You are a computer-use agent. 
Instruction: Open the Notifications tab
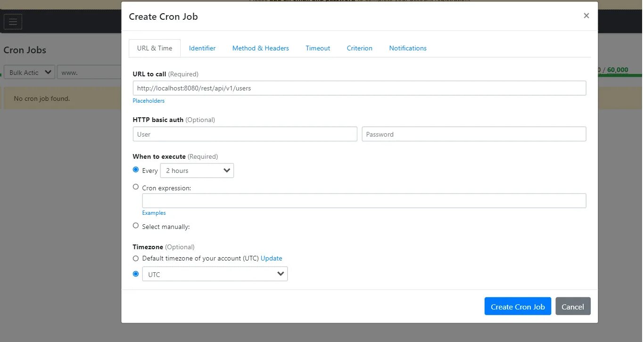coord(408,48)
